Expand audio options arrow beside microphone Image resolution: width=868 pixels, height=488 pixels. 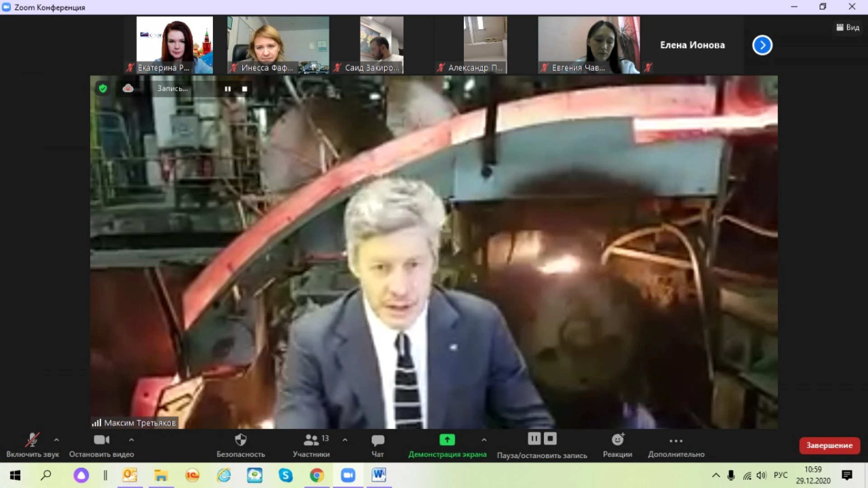[x=57, y=440]
